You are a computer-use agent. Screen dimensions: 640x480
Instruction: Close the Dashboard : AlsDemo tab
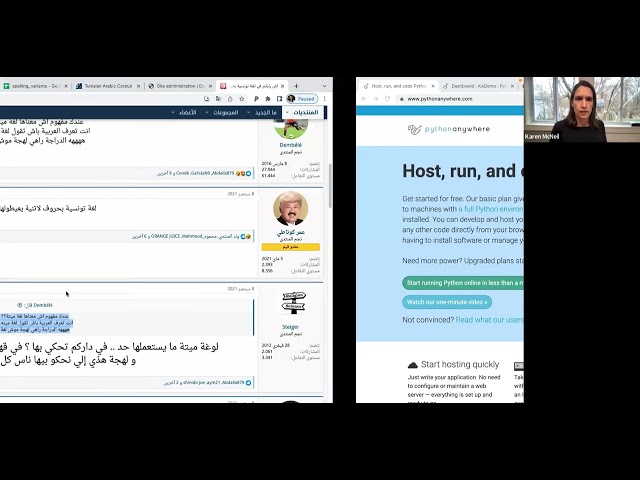coord(513,86)
